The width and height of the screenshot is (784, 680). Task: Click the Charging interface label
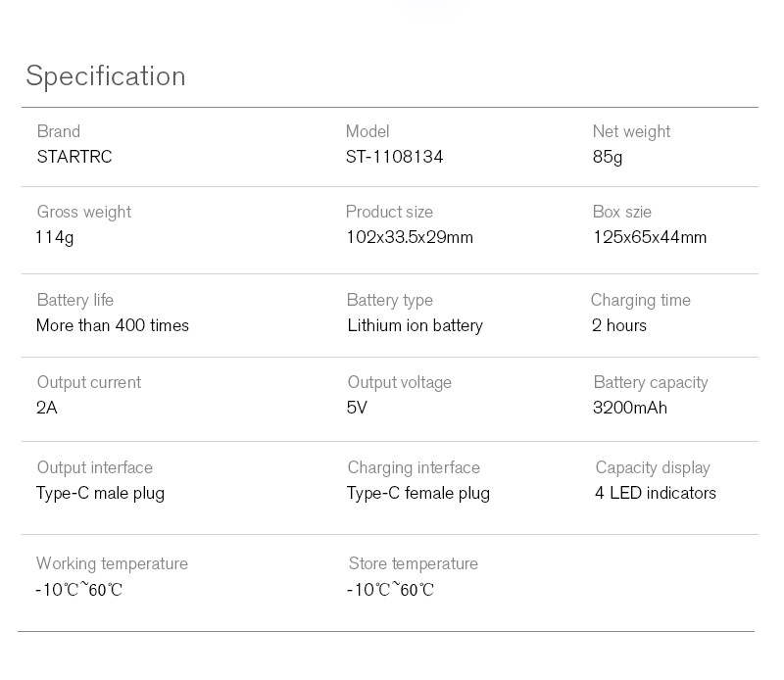click(x=414, y=467)
